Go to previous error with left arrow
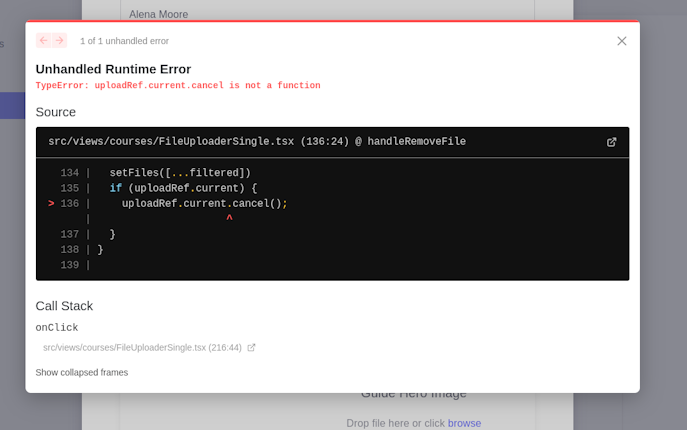Screen dimensions: 687x430 point(44,41)
